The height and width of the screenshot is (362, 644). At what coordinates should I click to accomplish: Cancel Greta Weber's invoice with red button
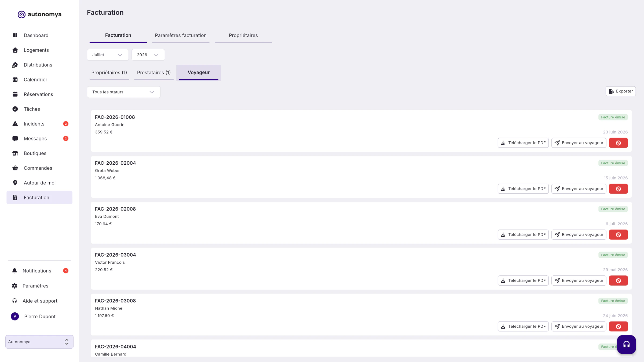tap(618, 189)
